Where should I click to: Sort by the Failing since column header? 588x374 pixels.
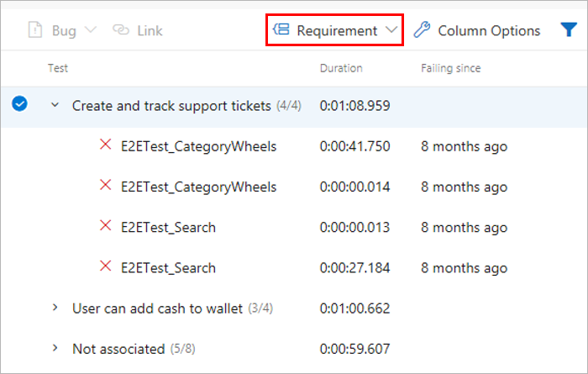point(450,68)
